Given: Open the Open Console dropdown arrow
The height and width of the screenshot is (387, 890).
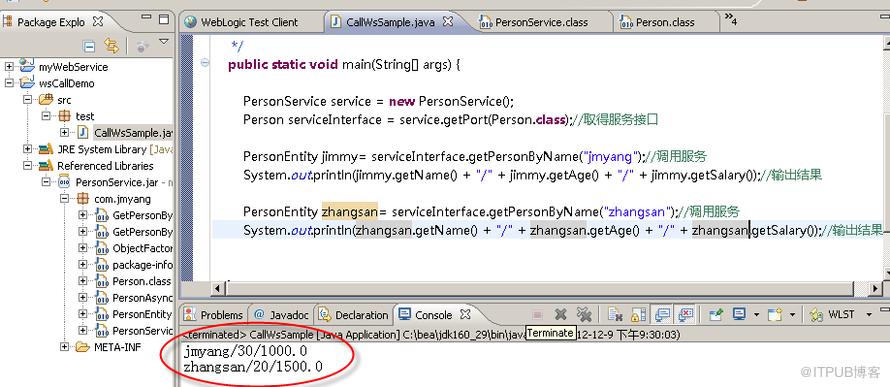Looking at the screenshot, I should pyautogui.click(x=792, y=314).
